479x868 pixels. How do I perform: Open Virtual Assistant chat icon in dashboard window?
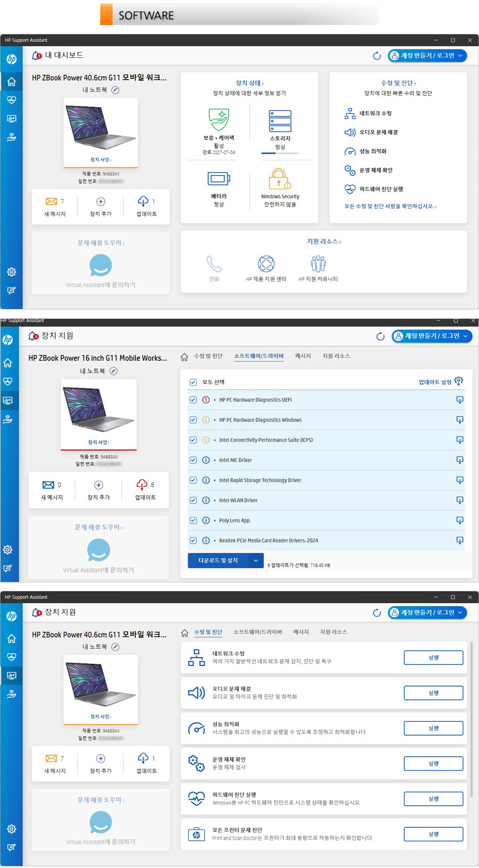[101, 265]
